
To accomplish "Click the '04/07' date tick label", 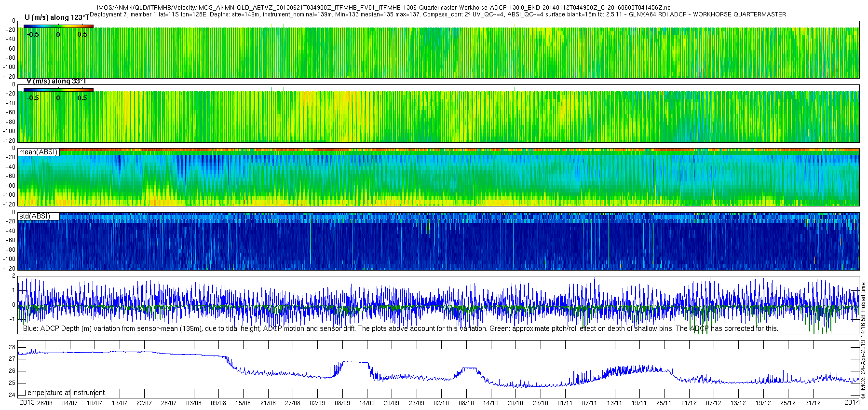I will (x=70, y=403).
